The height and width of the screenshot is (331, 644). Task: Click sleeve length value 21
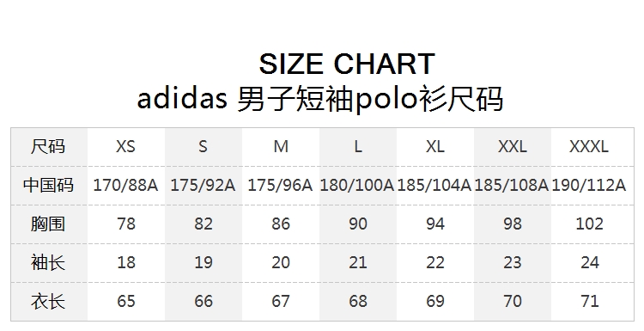pyautogui.click(x=358, y=263)
